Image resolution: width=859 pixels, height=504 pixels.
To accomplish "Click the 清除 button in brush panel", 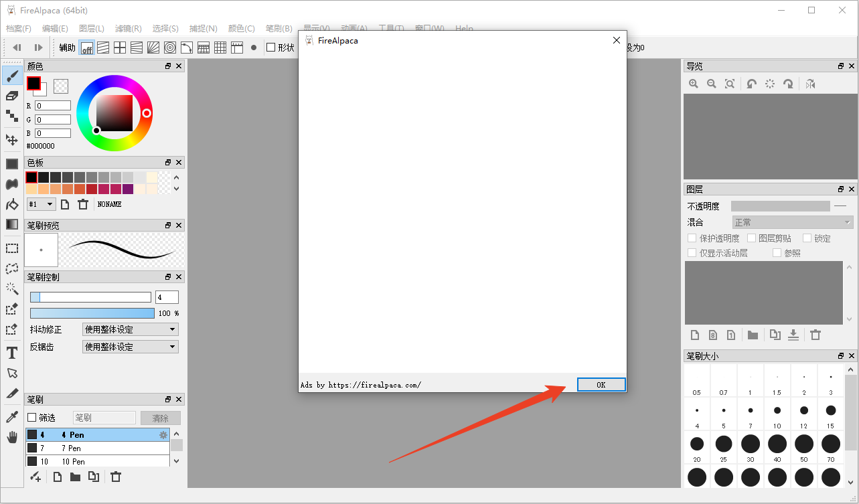I will click(161, 418).
